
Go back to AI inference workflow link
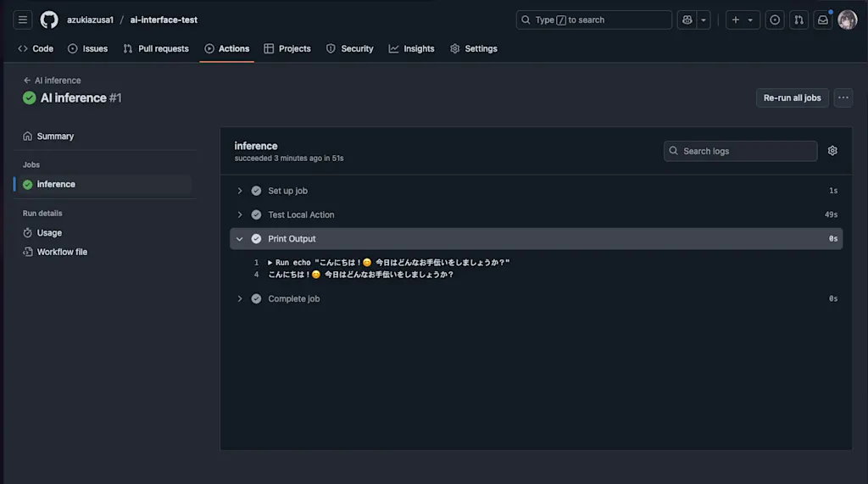click(52, 81)
